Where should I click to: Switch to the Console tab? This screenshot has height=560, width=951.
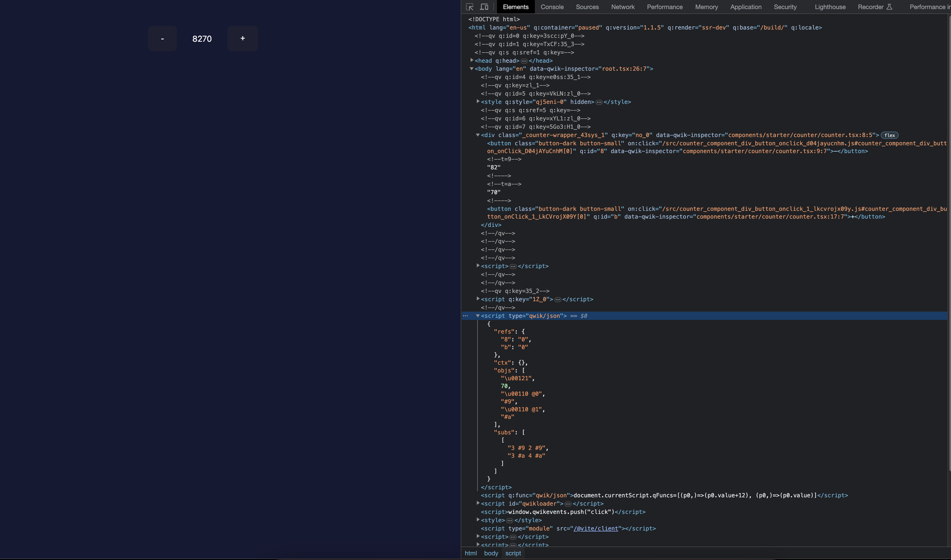pyautogui.click(x=552, y=7)
